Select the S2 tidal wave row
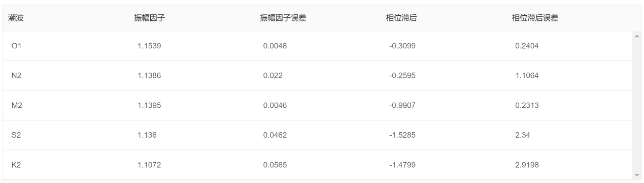The image size is (644, 183). (x=317, y=135)
